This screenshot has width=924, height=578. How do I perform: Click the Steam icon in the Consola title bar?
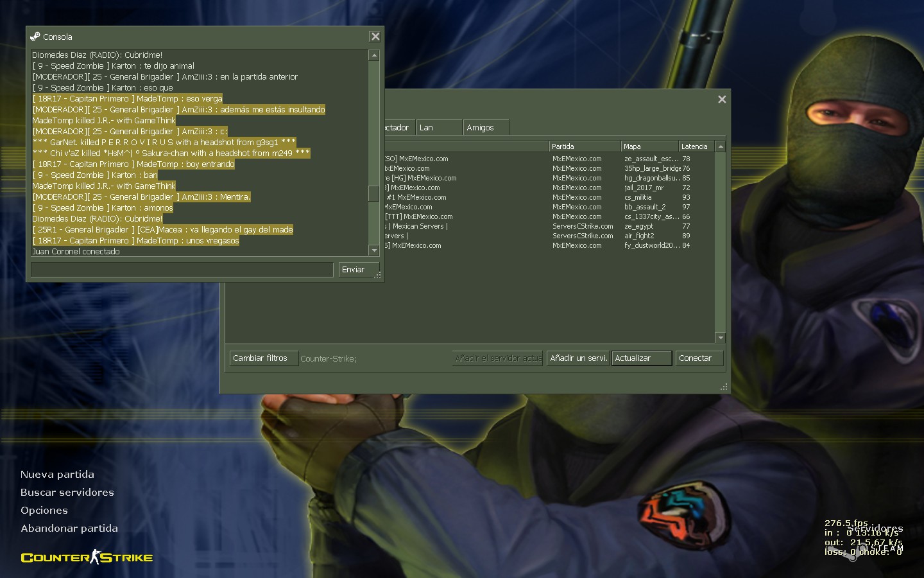(x=35, y=37)
